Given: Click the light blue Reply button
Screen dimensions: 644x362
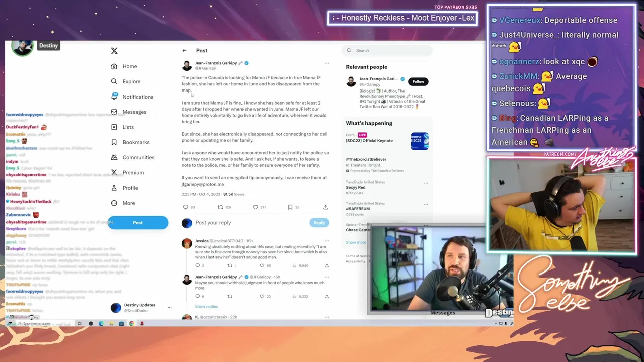Looking at the screenshot, I should 319,223.
